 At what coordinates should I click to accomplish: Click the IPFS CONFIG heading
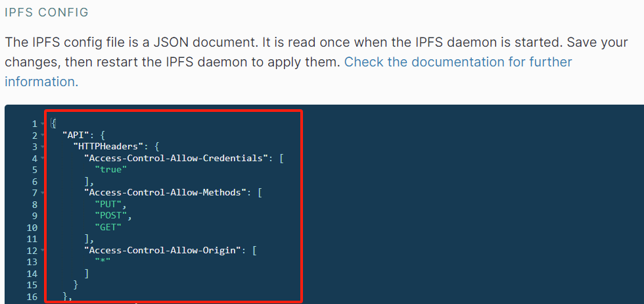click(47, 13)
